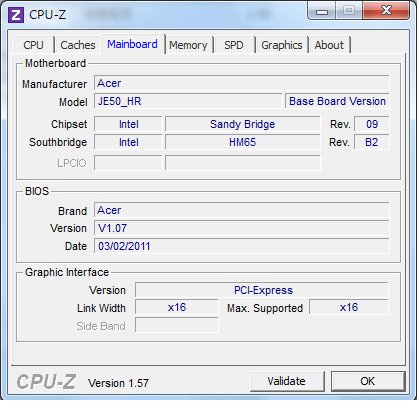
Task: Switch to the CPU tab
Action: click(x=33, y=45)
